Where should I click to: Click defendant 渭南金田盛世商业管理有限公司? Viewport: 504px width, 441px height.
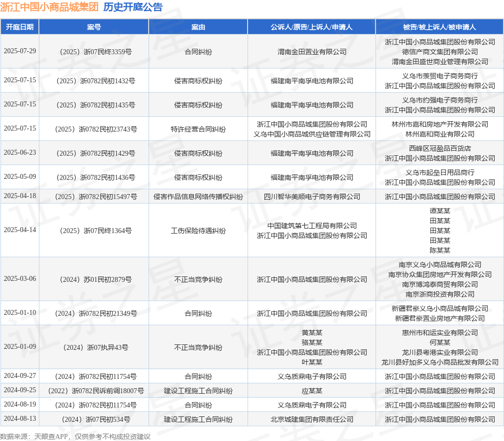pyautogui.click(x=440, y=62)
